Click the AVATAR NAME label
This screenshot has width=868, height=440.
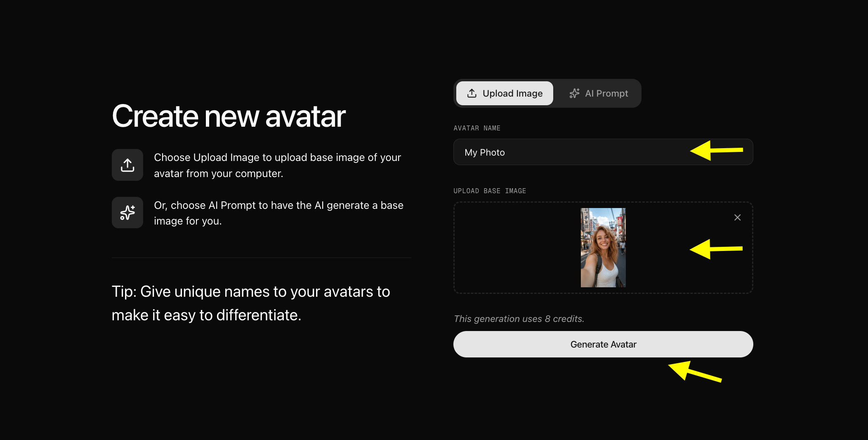pos(477,128)
